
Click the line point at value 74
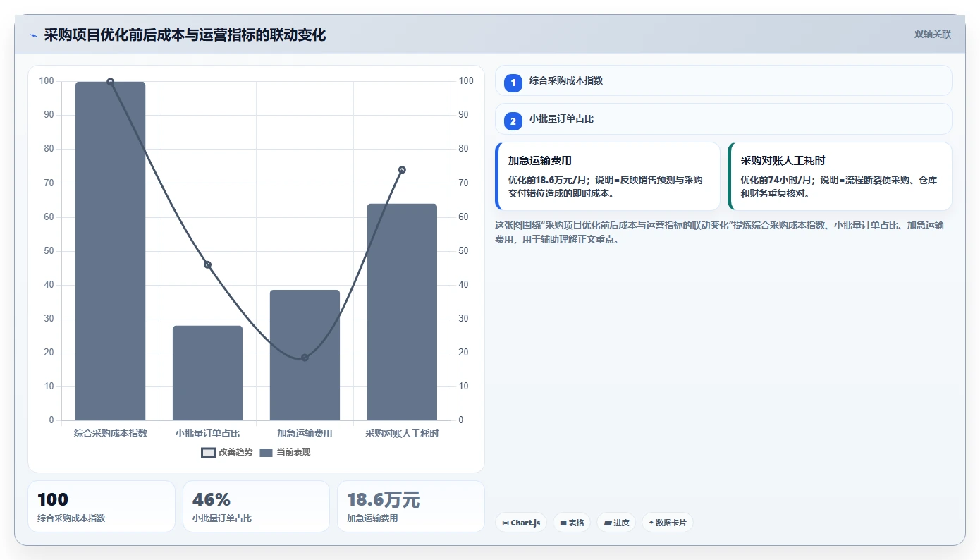tap(403, 170)
